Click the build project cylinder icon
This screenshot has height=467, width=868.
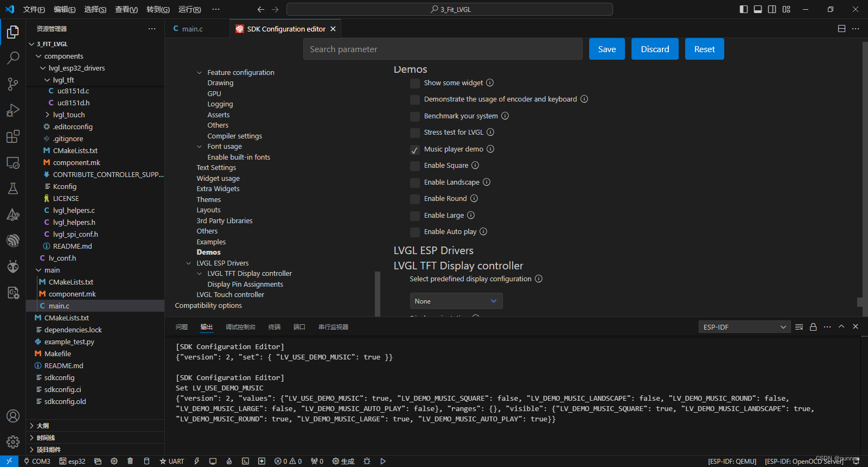tap(146, 461)
